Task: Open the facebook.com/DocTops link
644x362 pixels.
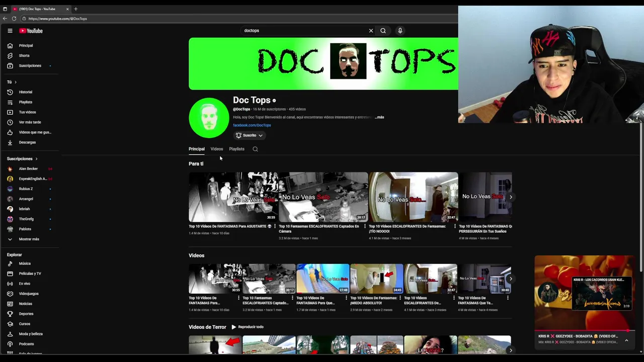Action: [252, 125]
